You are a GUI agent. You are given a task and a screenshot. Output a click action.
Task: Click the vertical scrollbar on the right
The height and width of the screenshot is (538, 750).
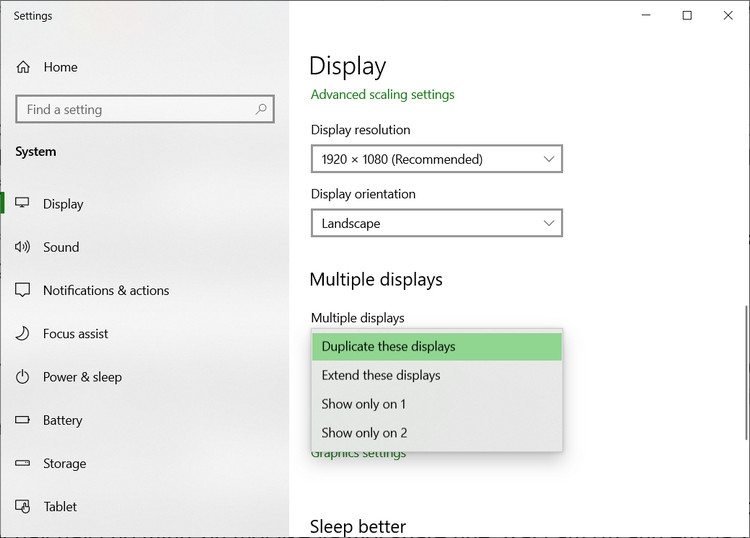pos(745,372)
